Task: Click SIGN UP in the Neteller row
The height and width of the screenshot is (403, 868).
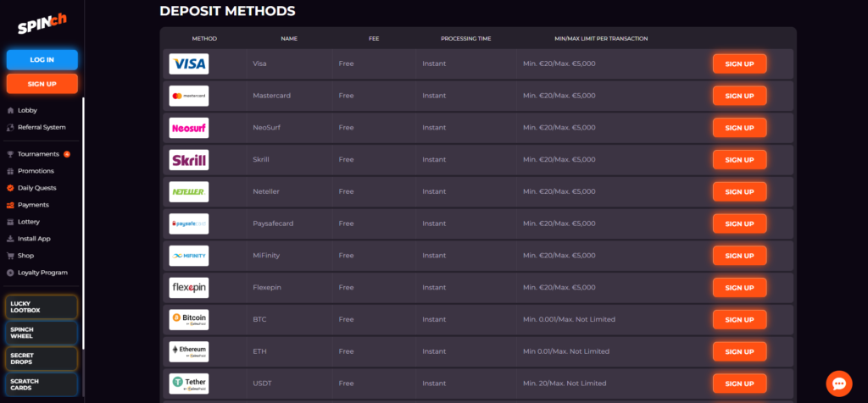Action: (739, 192)
